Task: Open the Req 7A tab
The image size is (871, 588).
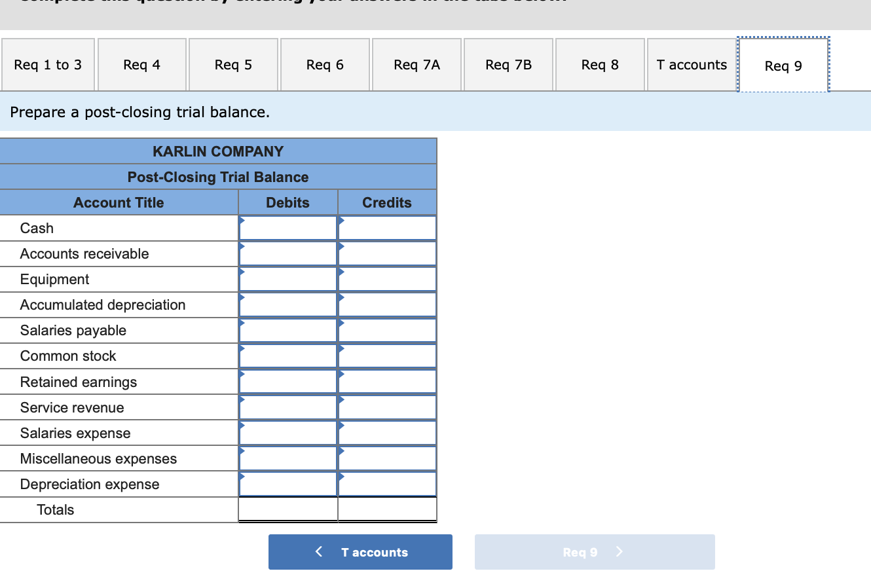Action: [x=417, y=64]
